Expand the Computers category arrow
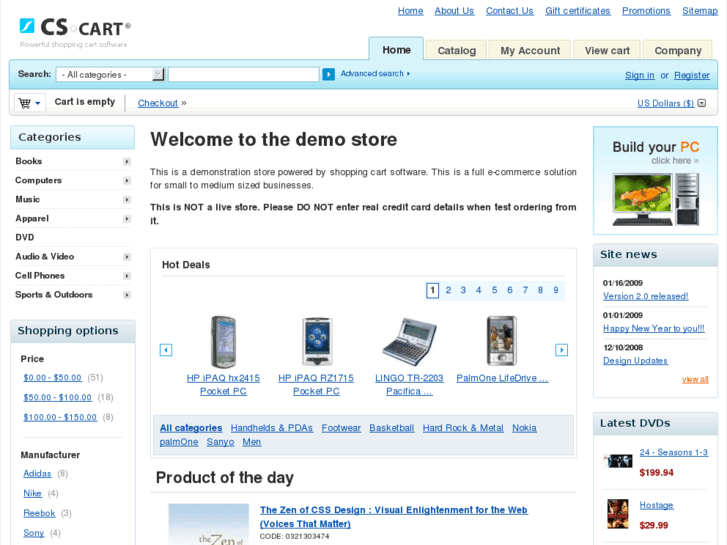Image resolution: width=727 pixels, height=545 pixels. (x=127, y=180)
